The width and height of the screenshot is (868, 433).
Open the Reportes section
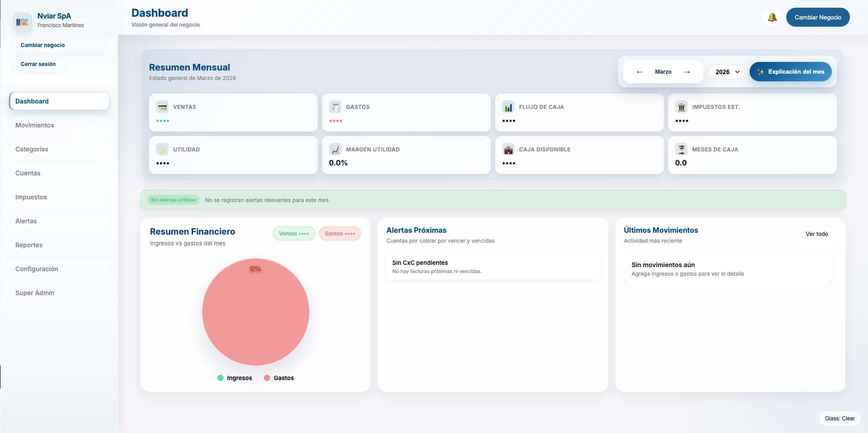(x=28, y=245)
